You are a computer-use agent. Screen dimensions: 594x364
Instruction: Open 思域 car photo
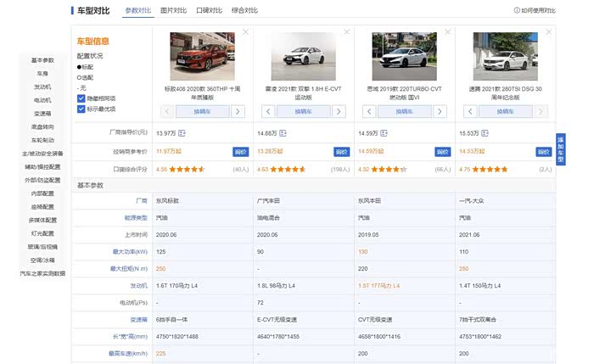404,56
